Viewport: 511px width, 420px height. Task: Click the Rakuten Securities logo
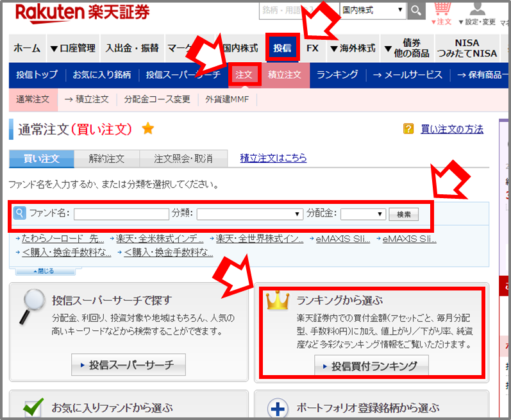click(x=82, y=13)
